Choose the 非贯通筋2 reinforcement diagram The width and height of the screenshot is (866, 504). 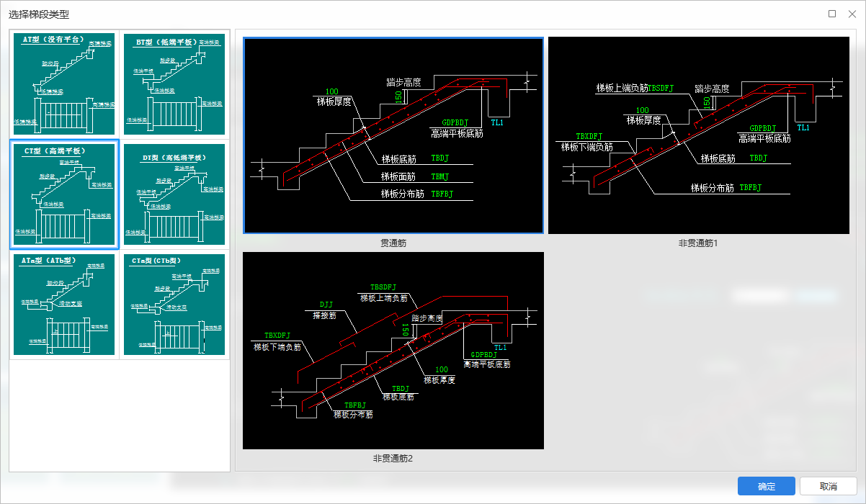(393, 351)
